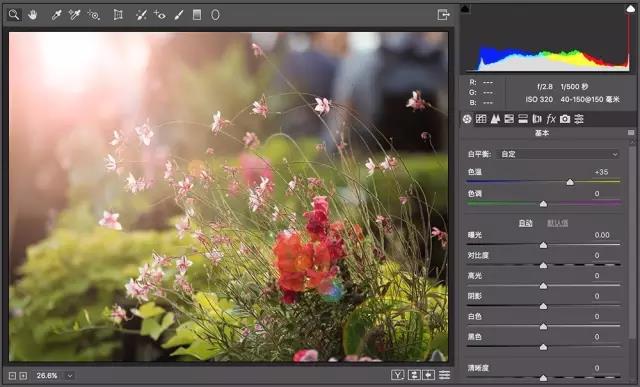
Task: Click the 自动 auto adjustment link
Action: point(525,223)
